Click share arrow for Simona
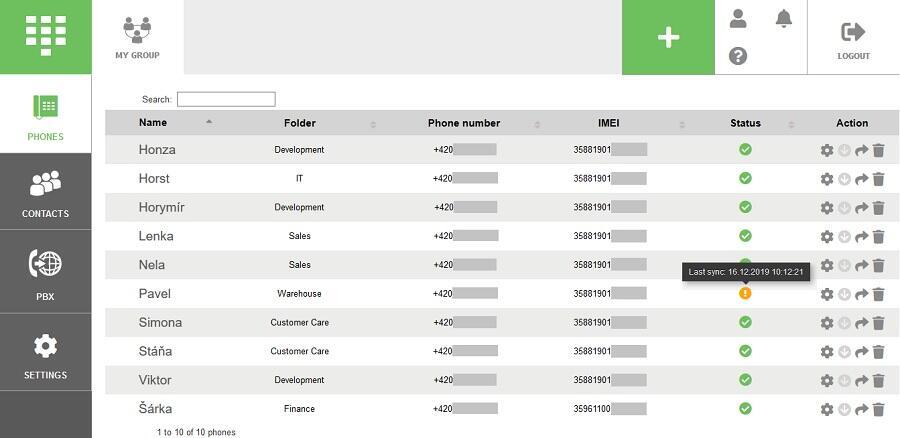 coord(861,323)
